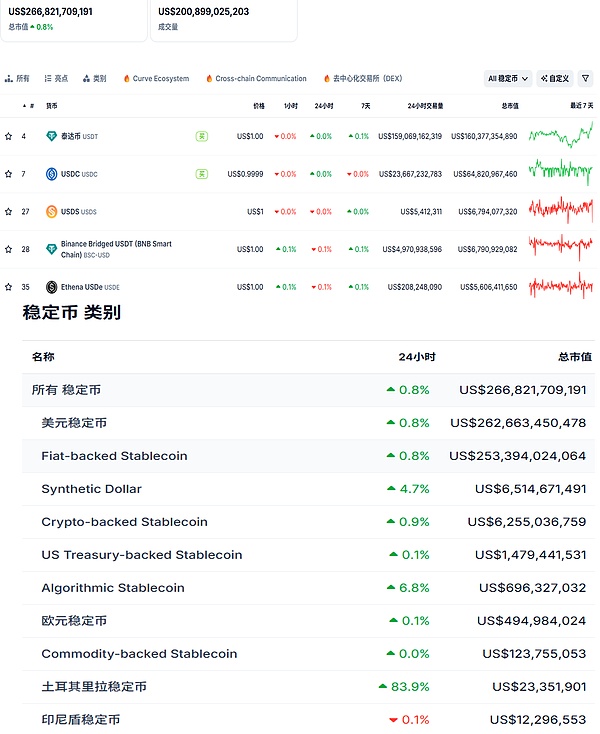
Task: Open the Algorithmic Stablecoin category
Action: coord(112,588)
